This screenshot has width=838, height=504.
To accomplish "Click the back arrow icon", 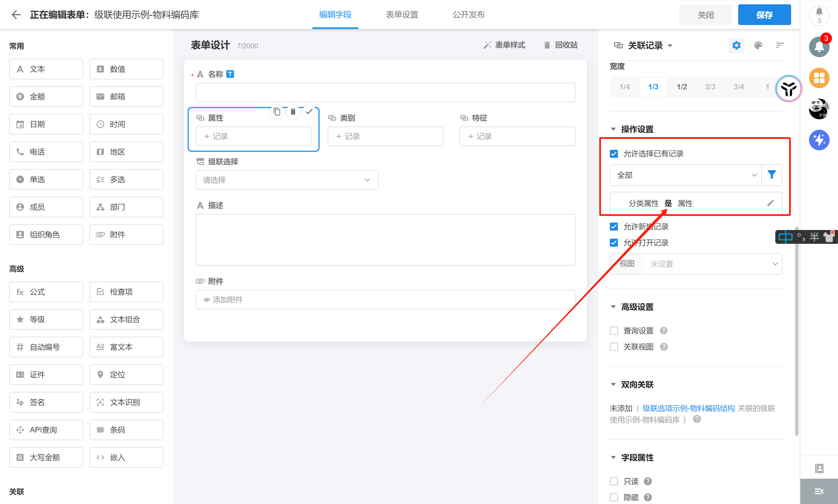I will (16, 15).
